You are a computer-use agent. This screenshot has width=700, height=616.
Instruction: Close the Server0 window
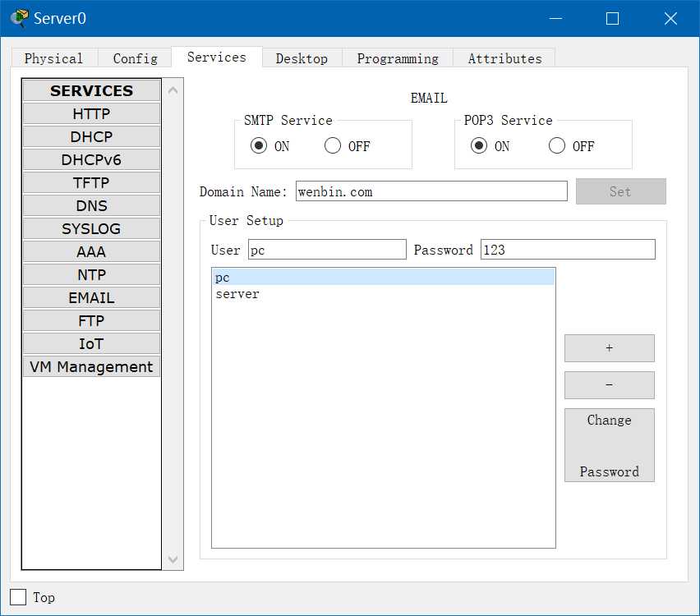pyautogui.click(x=670, y=18)
